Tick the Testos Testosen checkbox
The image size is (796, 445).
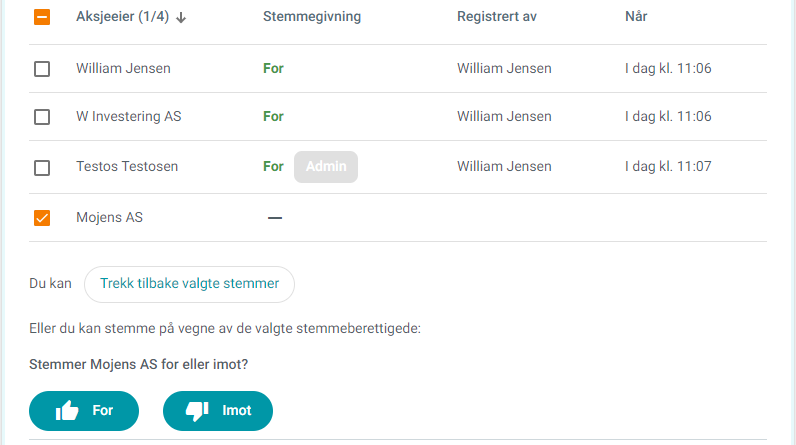pos(42,167)
